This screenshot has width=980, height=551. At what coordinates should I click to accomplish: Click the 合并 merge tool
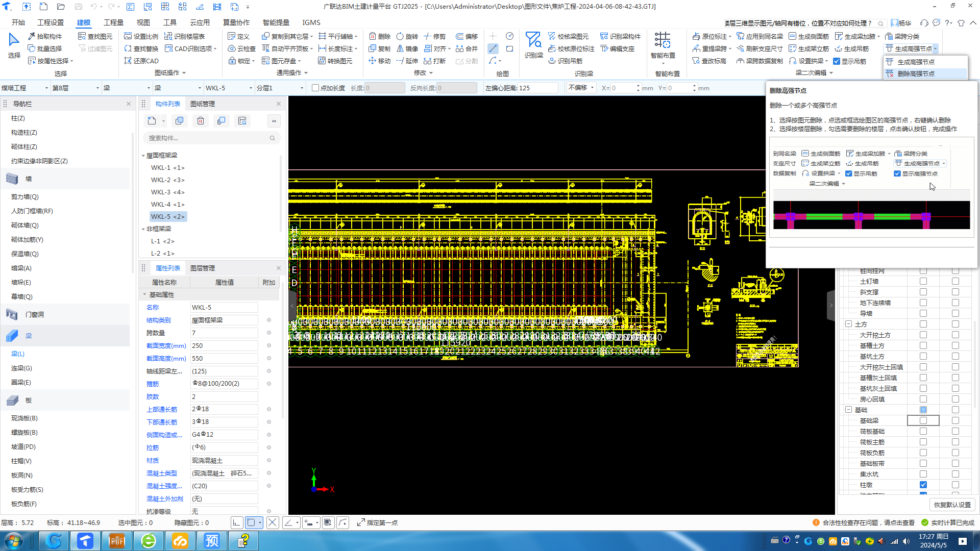(x=467, y=48)
